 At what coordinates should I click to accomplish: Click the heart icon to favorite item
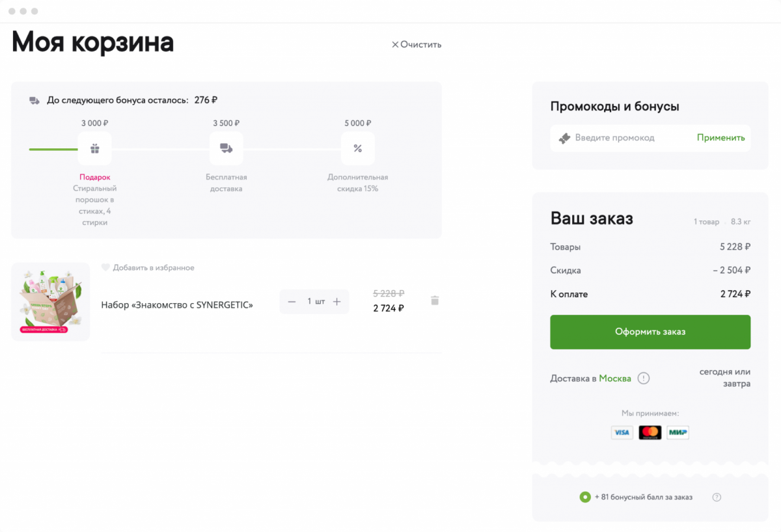click(105, 267)
